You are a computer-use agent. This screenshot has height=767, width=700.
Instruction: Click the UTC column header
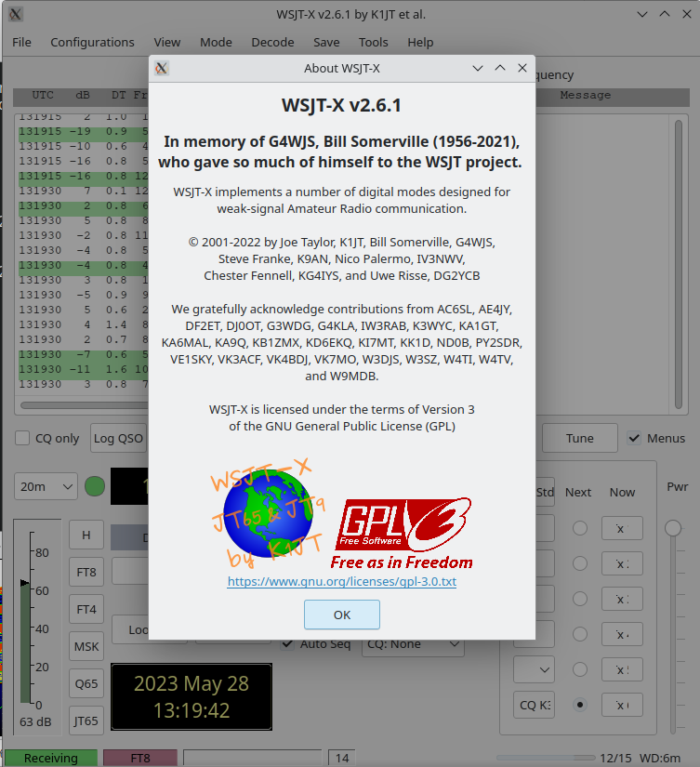click(x=43, y=95)
